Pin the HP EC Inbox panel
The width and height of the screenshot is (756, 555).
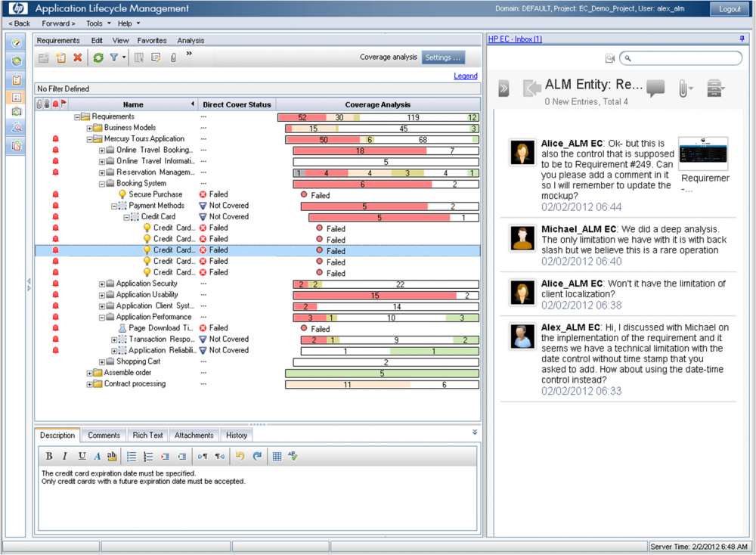[x=742, y=39]
